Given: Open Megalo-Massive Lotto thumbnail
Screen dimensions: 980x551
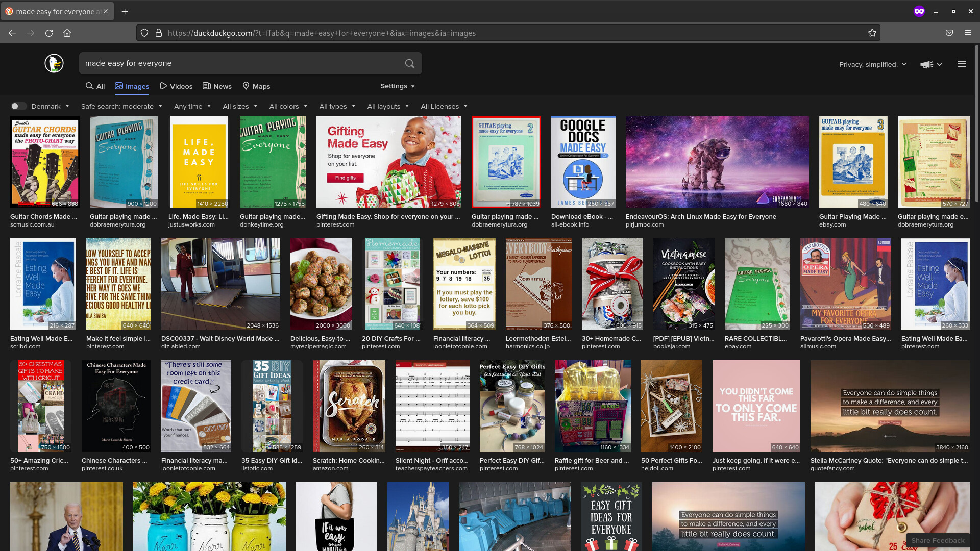Looking at the screenshot, I should click(x=464, y=284).
